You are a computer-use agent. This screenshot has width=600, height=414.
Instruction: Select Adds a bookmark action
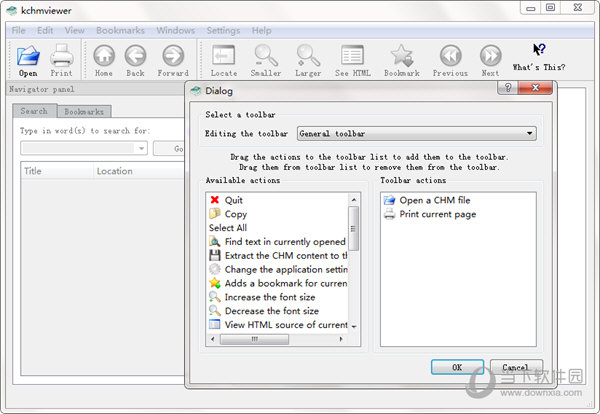[278, 283]
